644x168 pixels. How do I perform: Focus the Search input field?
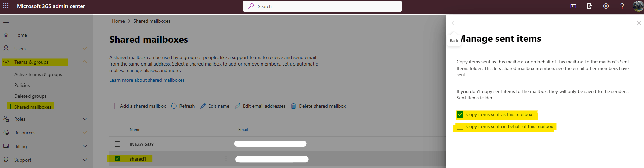(322, 6)
